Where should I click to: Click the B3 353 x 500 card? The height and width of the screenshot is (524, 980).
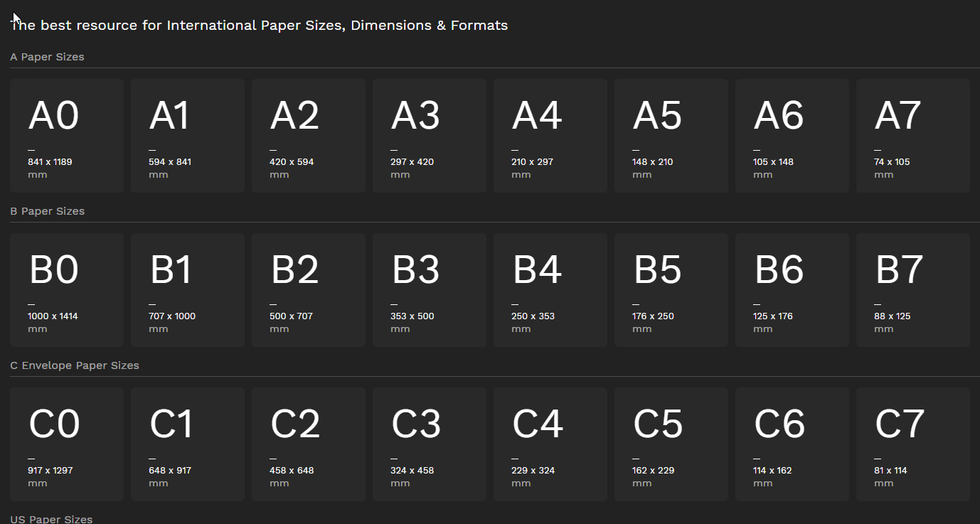(430, 290)
